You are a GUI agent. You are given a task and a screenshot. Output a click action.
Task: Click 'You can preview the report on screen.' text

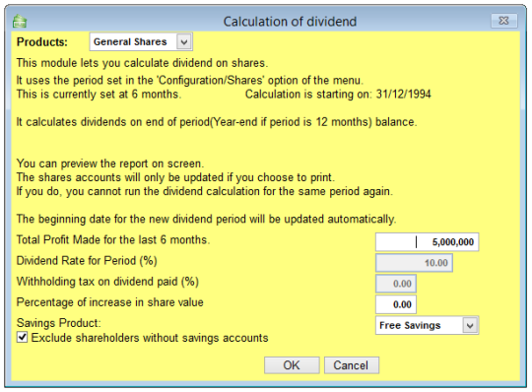(110, 163)
